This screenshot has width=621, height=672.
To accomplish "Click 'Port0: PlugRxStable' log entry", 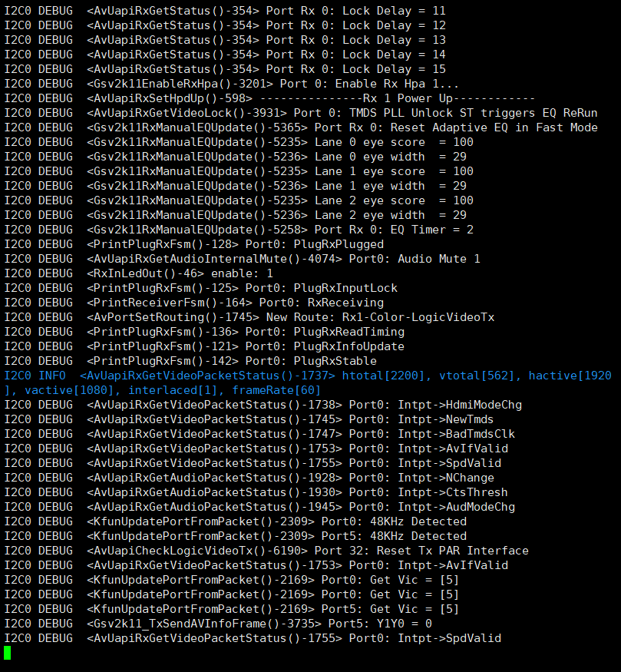I will (x=190, y=360).
